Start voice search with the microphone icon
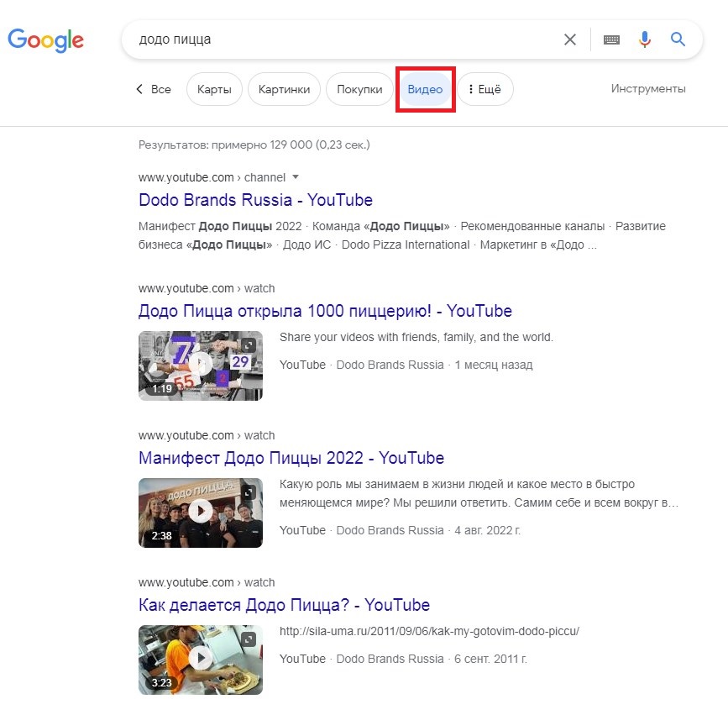The height and width of the screenshot is (715, 728). (644, 39)
